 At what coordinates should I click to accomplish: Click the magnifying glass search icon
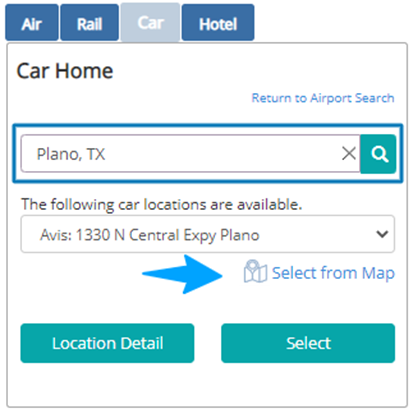click(380, 154)
